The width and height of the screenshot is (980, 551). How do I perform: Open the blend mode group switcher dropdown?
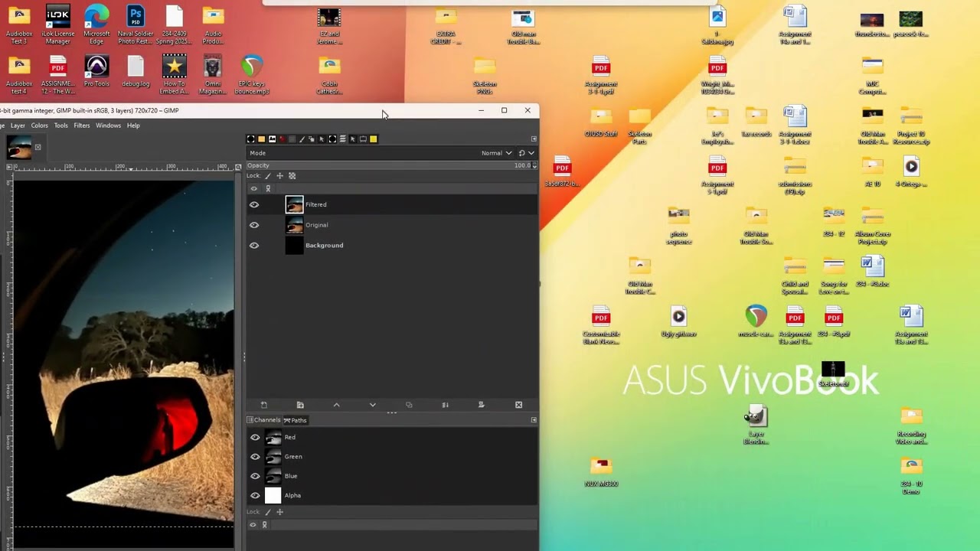pyautogui.click(x=526, y=153)
